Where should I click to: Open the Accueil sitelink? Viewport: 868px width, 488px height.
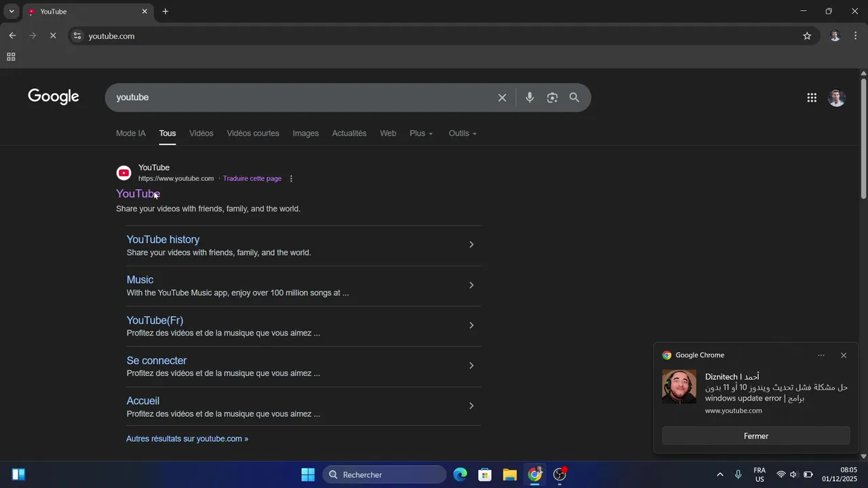(143, 401)
